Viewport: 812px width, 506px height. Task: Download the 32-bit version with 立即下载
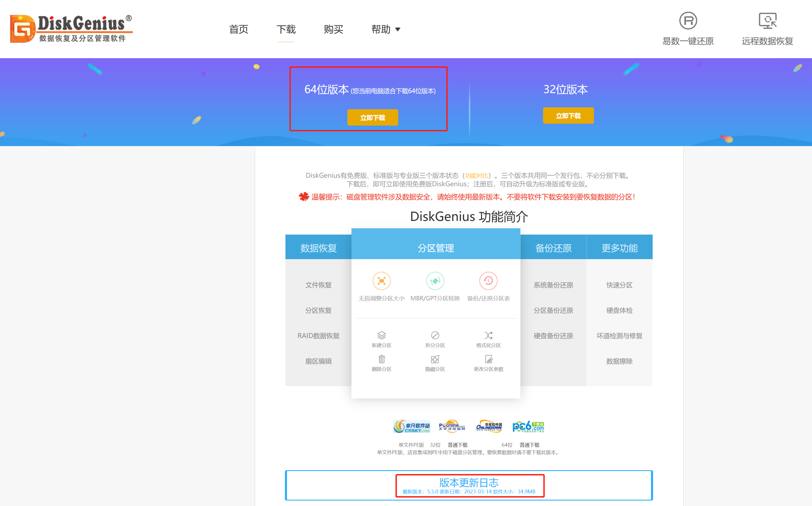568,116
